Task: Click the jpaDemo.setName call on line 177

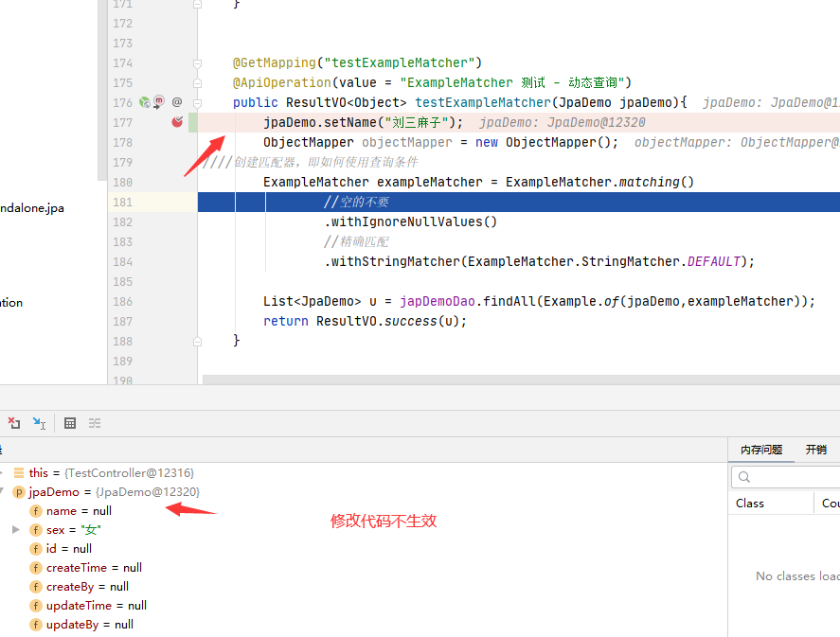Action: point(363,122)
